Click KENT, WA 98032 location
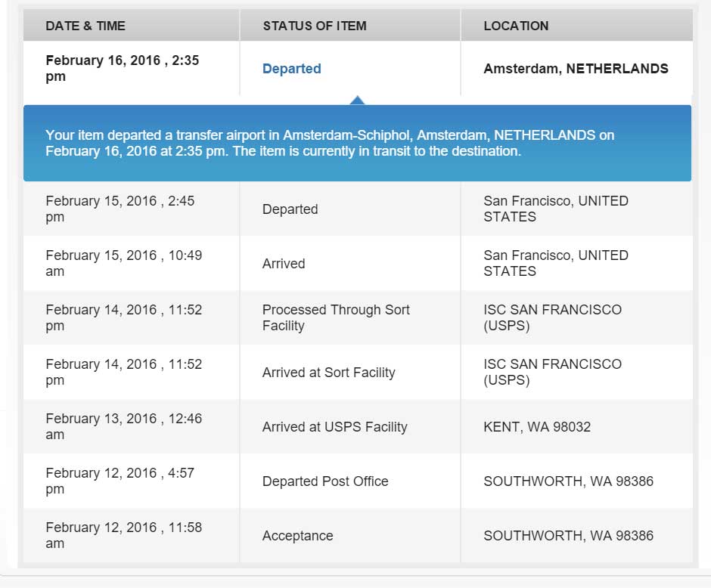The height and width of the screenshot is (588, 711). 537,427
